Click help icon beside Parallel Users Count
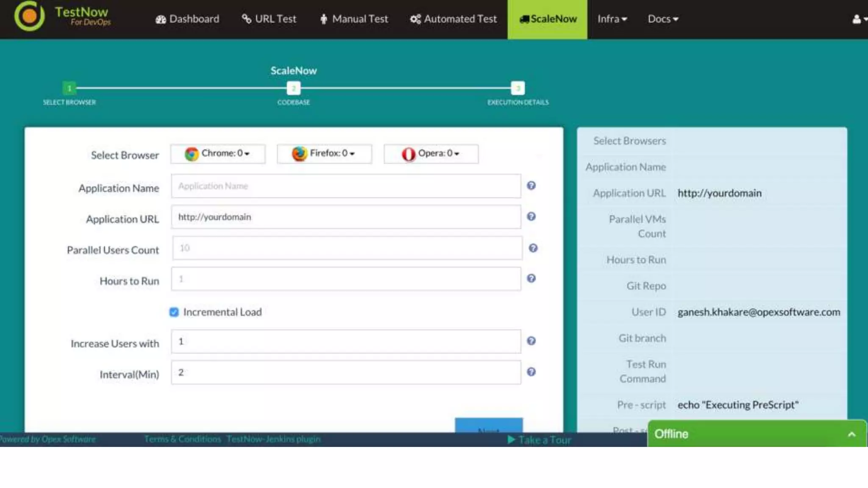This screenshot has width=868, height=488. (x=533, y=248)
